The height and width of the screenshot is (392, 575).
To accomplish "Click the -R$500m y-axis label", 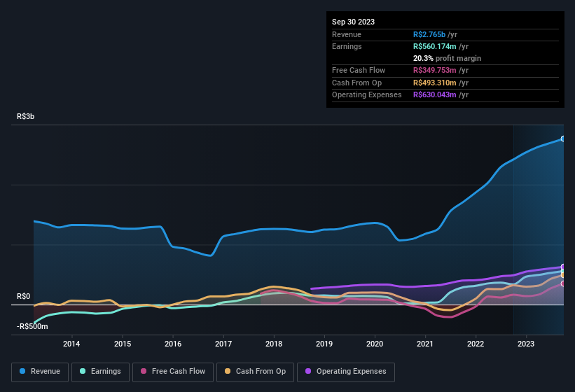I will (x=32, y=326).
